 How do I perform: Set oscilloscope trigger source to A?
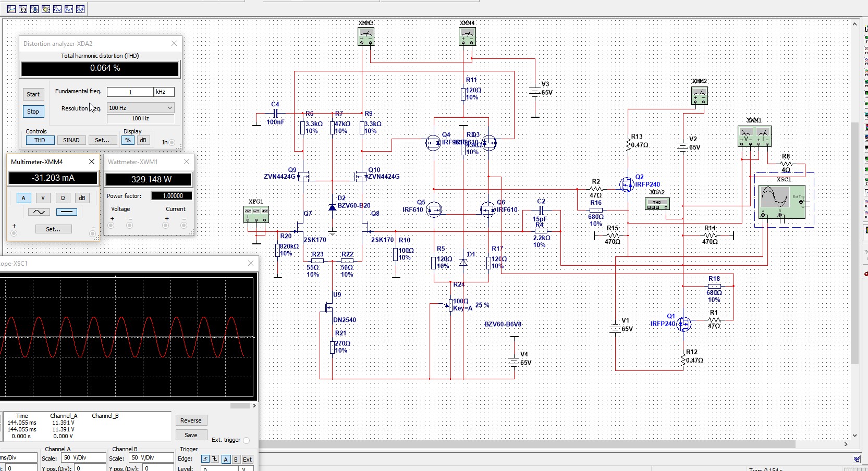click(x=226, y=459)
